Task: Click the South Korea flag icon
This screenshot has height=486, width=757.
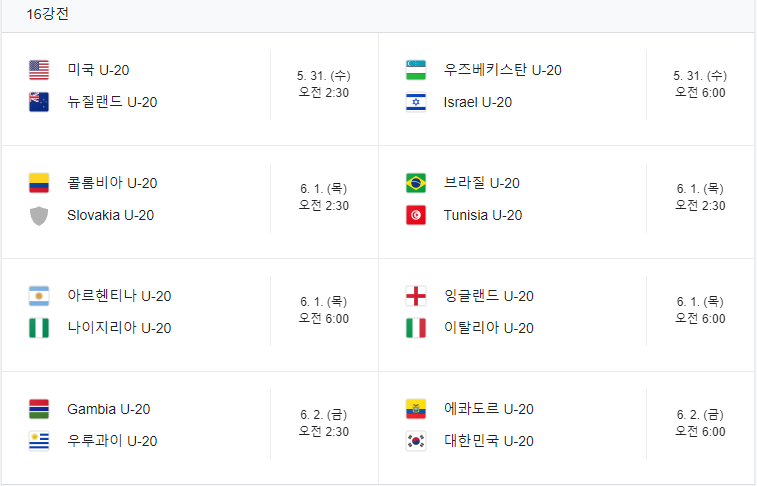Action: point(416,441)
